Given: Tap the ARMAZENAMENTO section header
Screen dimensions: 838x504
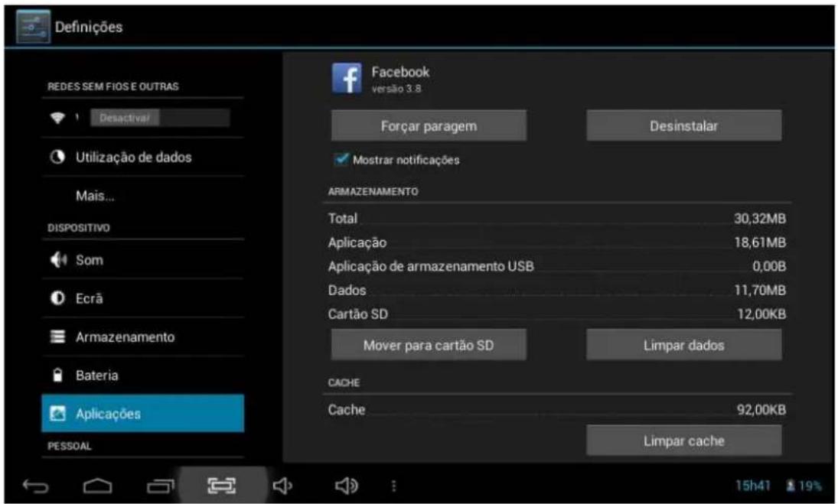Looking at the screenshot, I should 373,192.
